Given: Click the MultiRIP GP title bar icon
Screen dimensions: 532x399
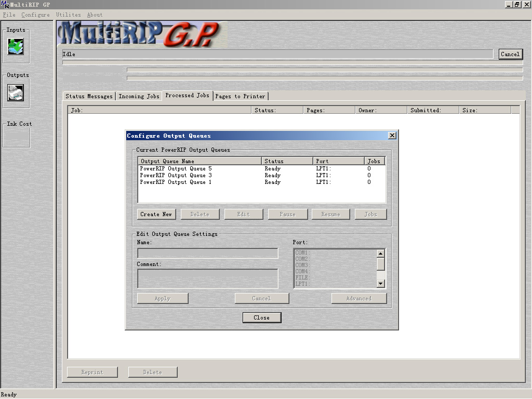Looking at the screenshot, I should (x=4, y=4).
